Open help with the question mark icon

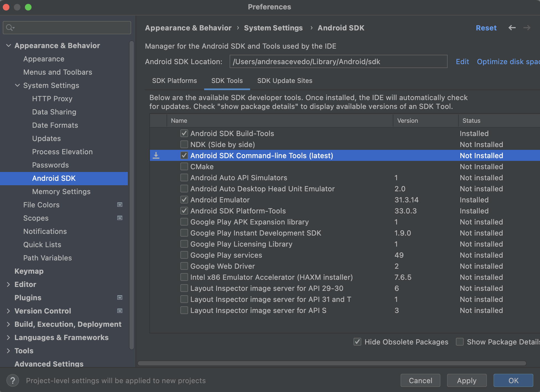(x=13, y=381)
